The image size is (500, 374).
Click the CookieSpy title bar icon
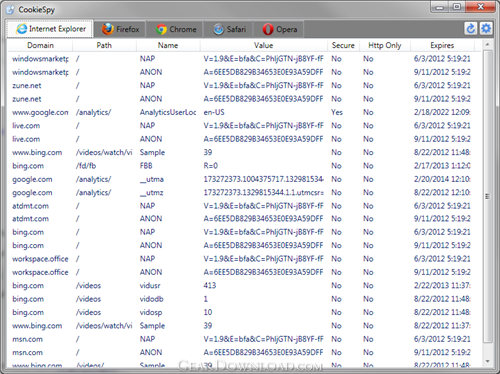pos(10,10)
